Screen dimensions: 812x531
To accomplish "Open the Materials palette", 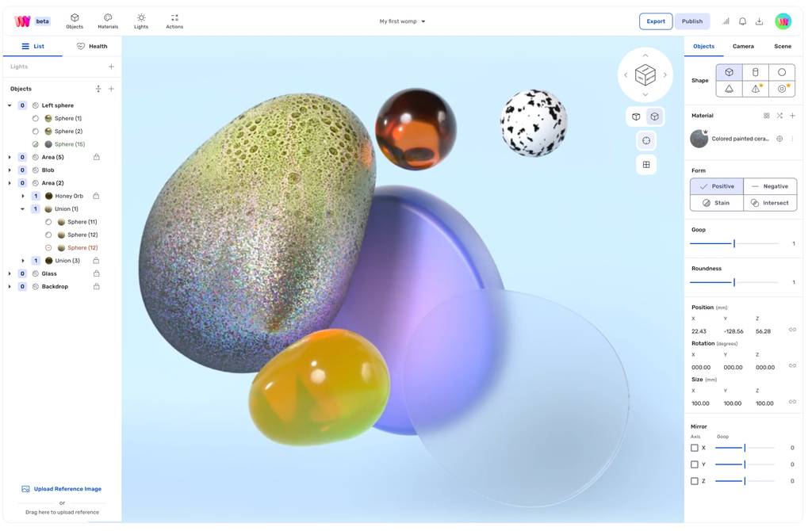I will [x=108, y=21].
